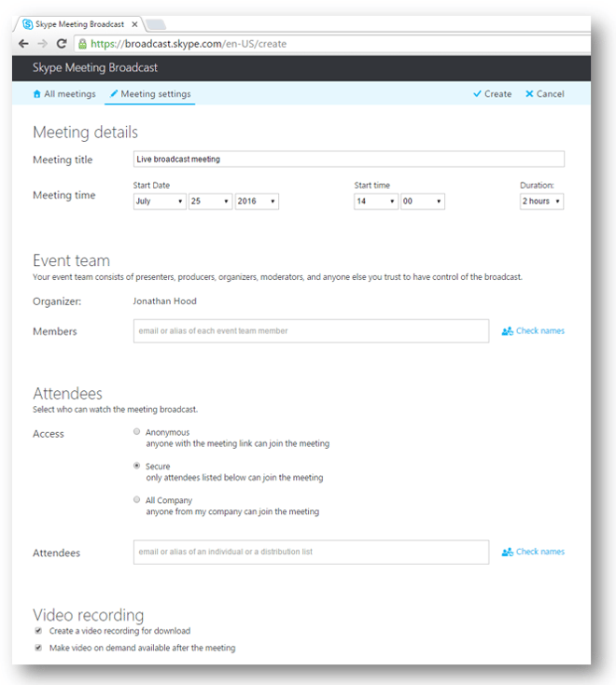Close the Skype Meeting Broadcast browser tab
Viewport: 616px width, 685px height.
[x=134, y=24]
